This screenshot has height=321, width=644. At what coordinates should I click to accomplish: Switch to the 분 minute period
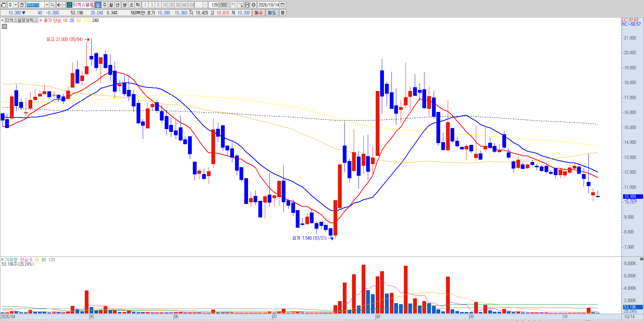click(125, 5)
